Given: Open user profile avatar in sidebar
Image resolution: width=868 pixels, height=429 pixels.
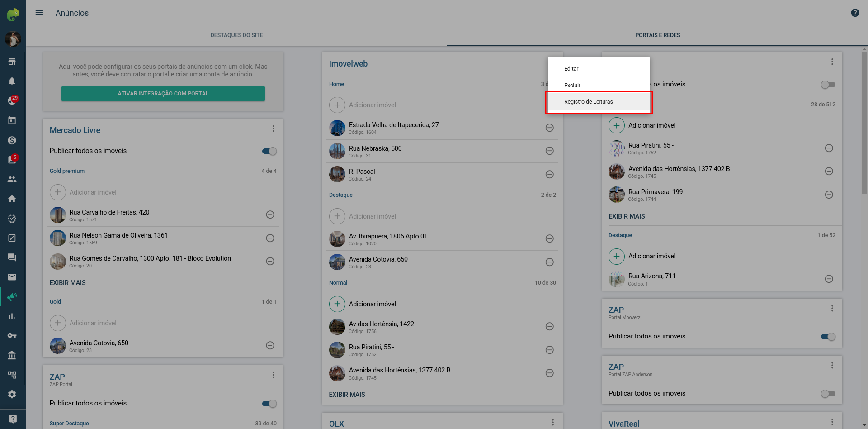Looking at the screenshot, I should click(x=13, y=39).
